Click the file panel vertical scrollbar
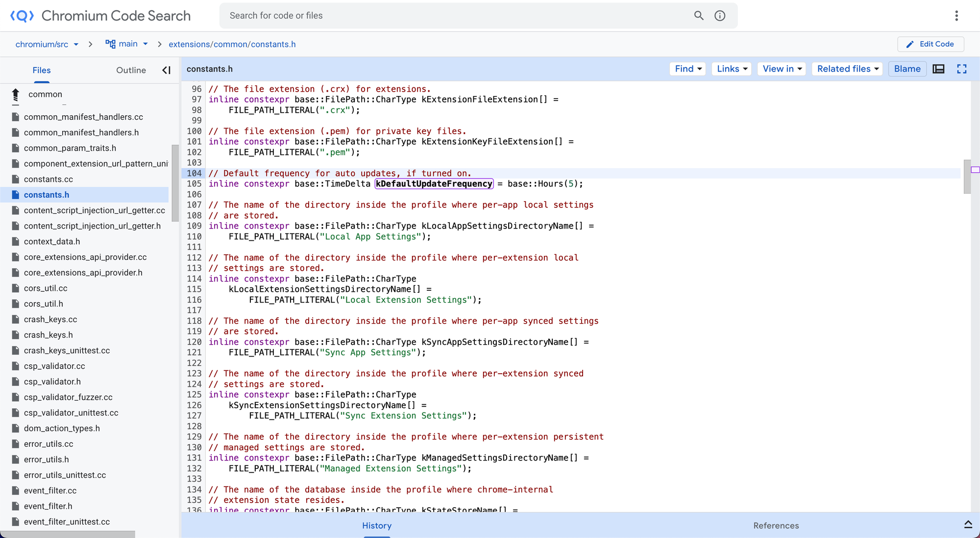 [175, 182]
